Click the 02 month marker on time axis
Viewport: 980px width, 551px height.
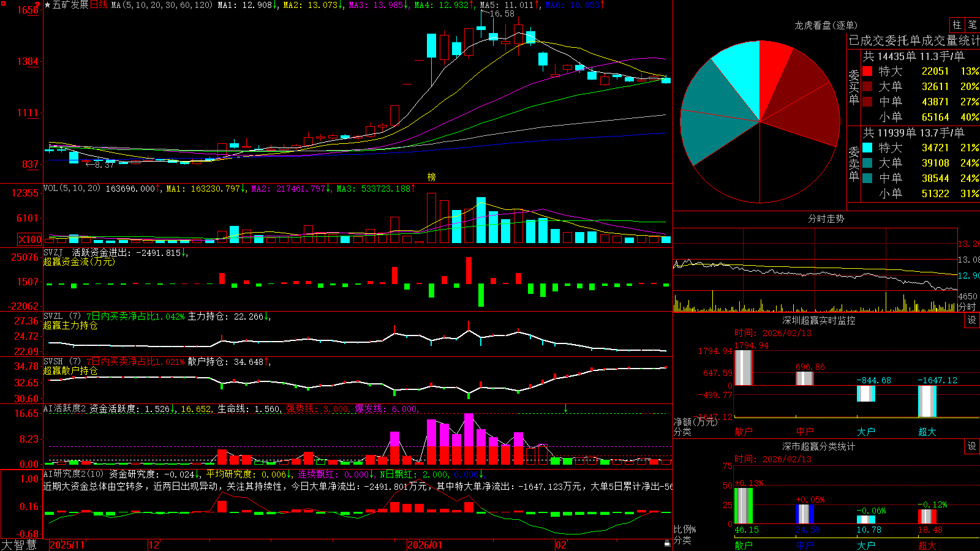(561, 545)
